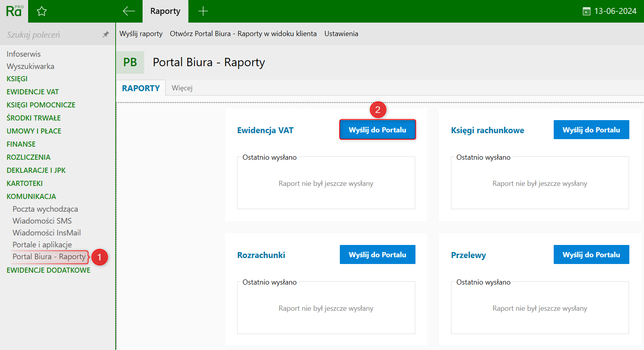The image size is (644, 350).
Task: Send Przelewy report to Portal
Action: coord(591,254)
